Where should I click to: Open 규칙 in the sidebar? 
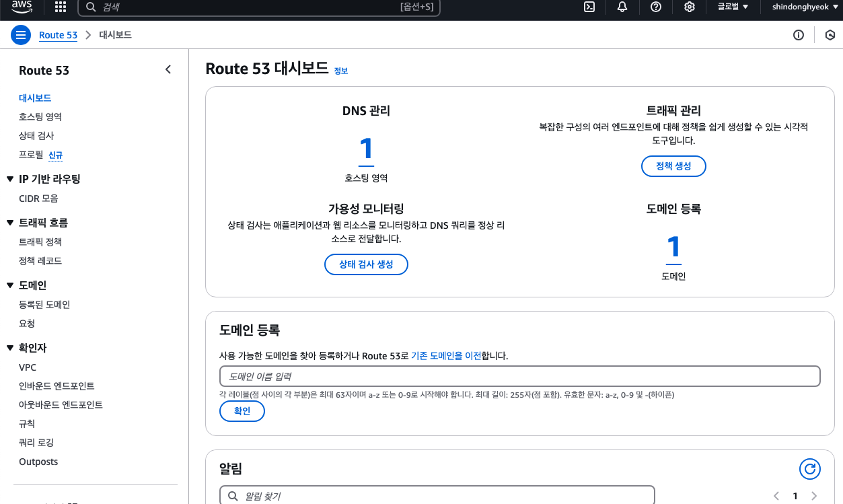pos(27,424)
